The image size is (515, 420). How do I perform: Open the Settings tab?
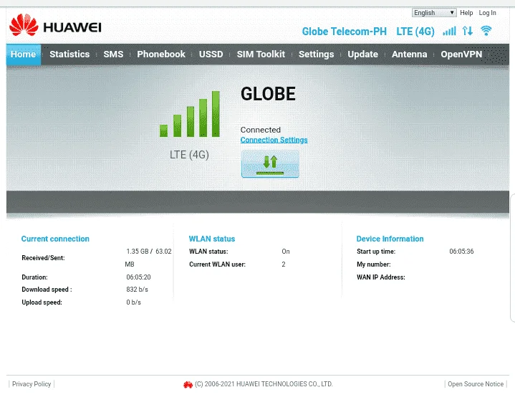(x=317, y=54)
